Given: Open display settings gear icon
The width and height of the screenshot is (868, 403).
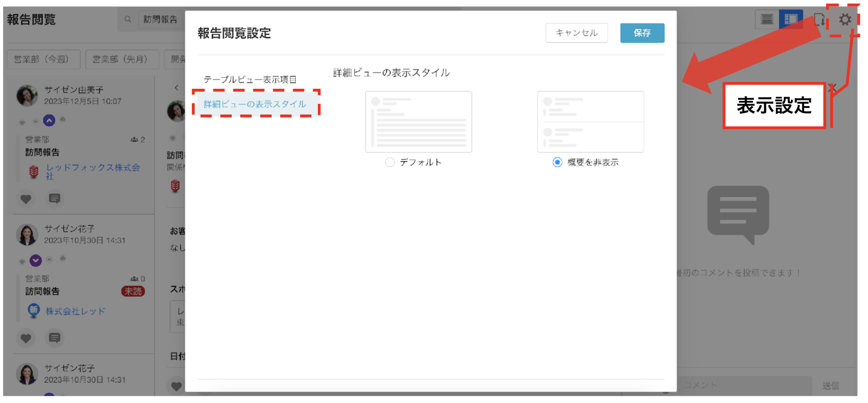Looking at the screenshot, I should (x=845, y=20).
